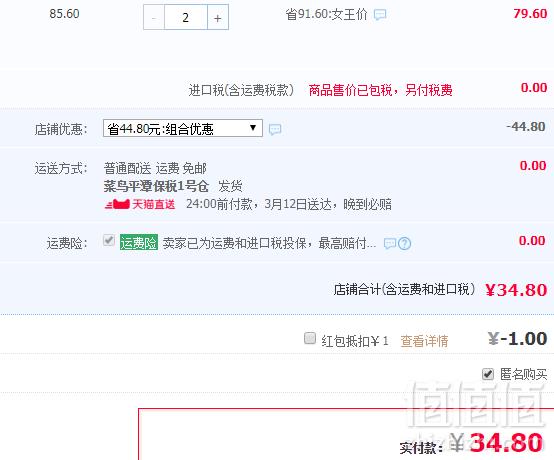Click the red packet value ¥-1.00
This screenshot has width=554, height=460.
(x=518, y=338)
